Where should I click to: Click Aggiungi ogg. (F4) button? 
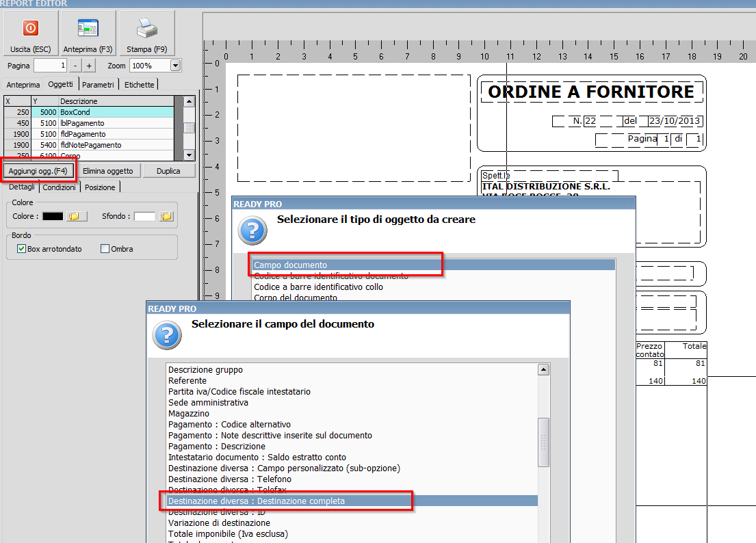[38, 171]
